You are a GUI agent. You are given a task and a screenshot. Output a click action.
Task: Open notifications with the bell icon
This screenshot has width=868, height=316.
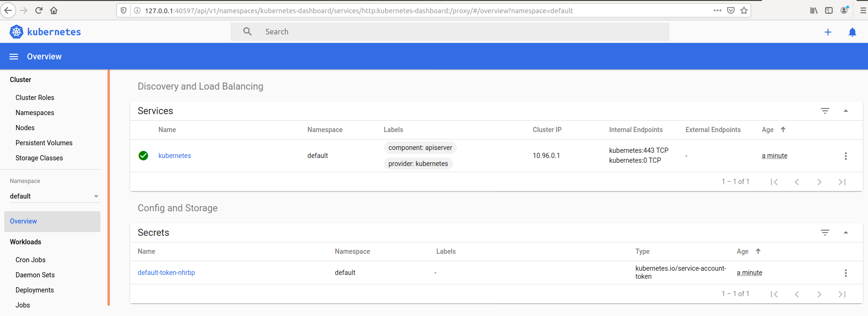pyautogui.click(x=852, y=32)
